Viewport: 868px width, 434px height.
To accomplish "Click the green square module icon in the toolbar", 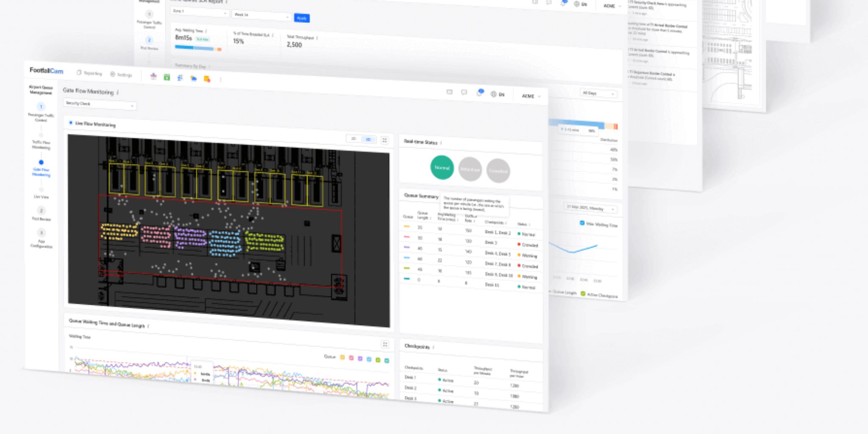I will pyautogui.click(x=167, y=77).
